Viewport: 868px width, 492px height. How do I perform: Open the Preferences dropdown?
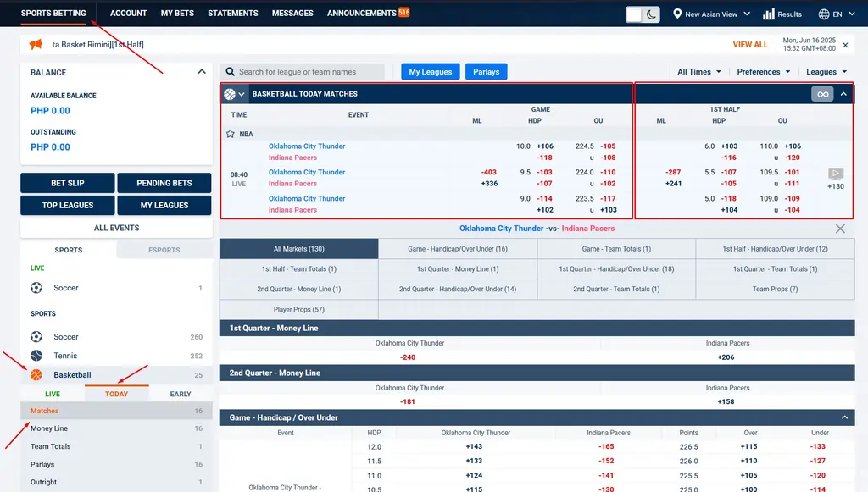(764, 72)
